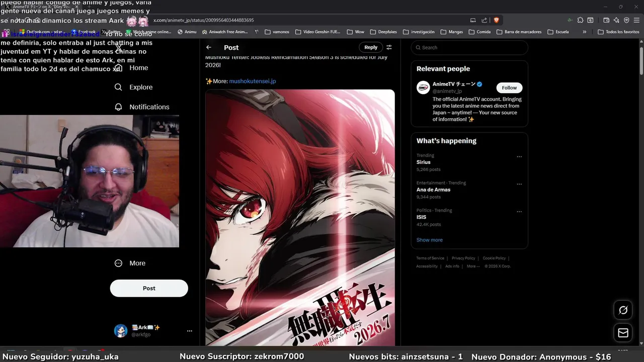Open the vamonos bookmarks folder
The height and width of the screenshot is (362, 644).
(x=277, y=32)
